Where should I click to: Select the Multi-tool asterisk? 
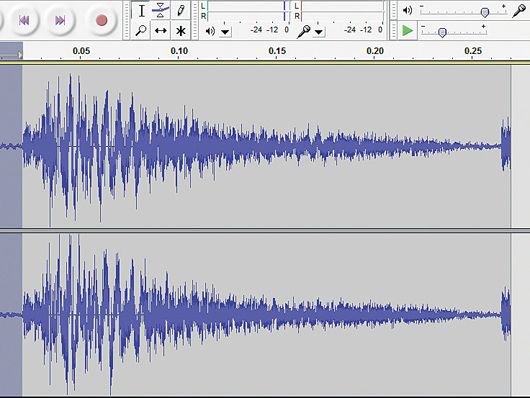pyautogui.click(x=180, y=31)
